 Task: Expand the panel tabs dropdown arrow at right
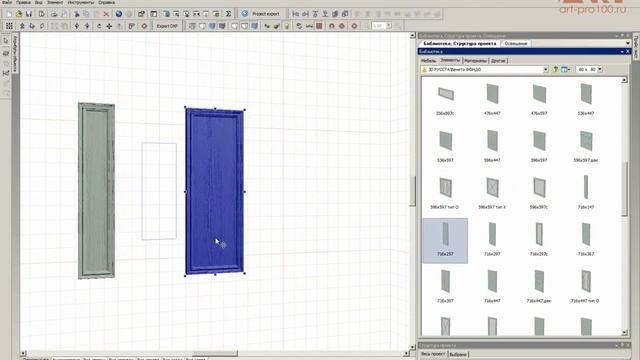pyautogui.click(x=628, y=43)
